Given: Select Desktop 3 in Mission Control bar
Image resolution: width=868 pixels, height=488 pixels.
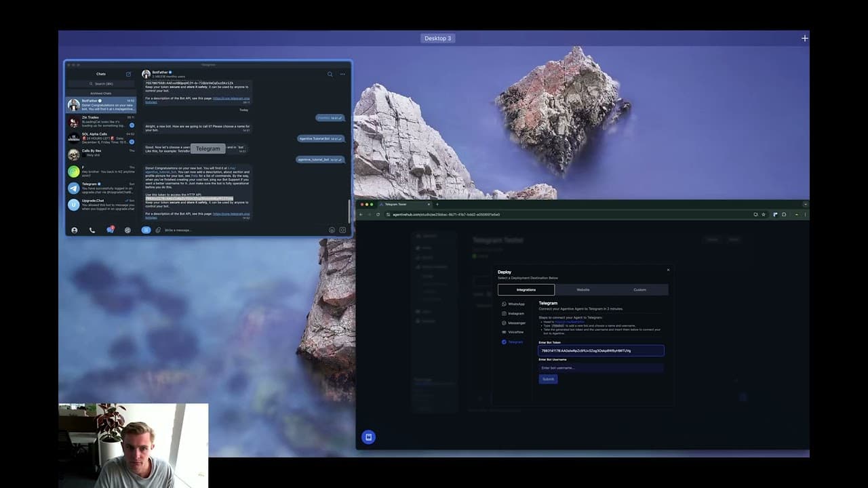Looking at the screenshot, I should pyautogui.click(x=437, y=38).
